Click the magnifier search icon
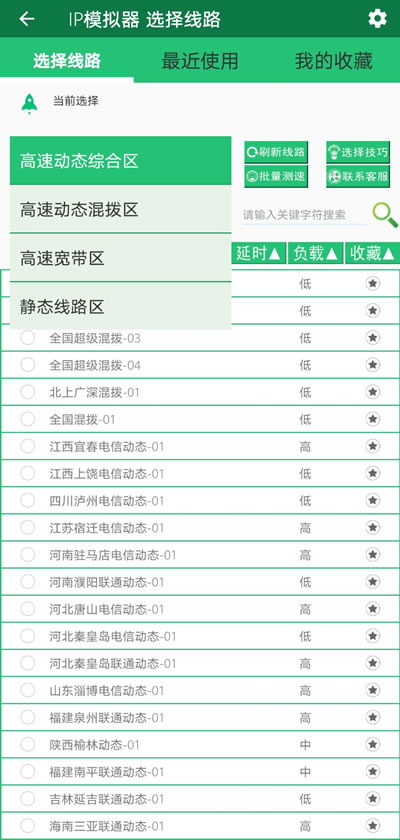 pyautogui.click(x=385, y=215)
